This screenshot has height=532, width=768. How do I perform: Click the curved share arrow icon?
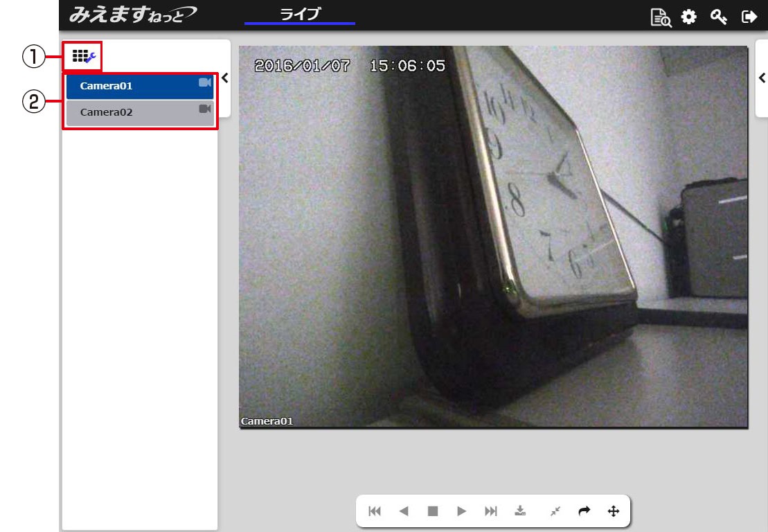coord(584,511)
